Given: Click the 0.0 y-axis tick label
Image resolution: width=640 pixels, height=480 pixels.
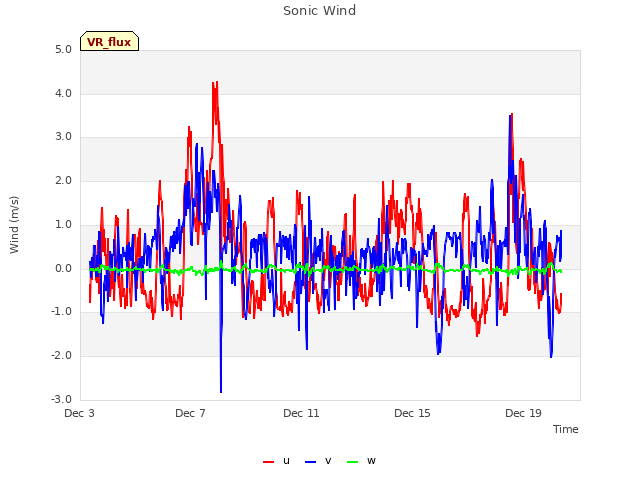Looking at the screenshot, I should coord(63,269).
